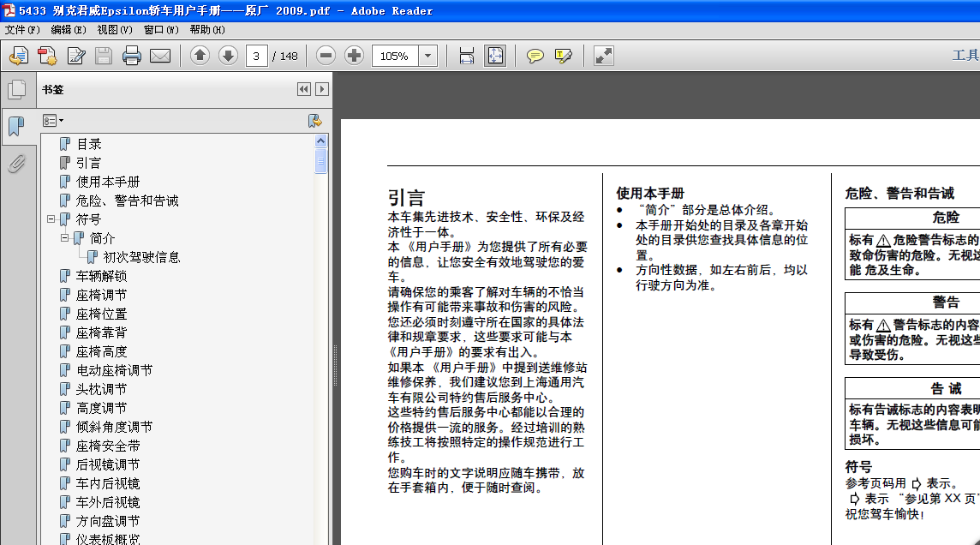Screen dimensions: 980x545
Task: Open 倾斜角度调节 bookmark
Action: (115, 427)
